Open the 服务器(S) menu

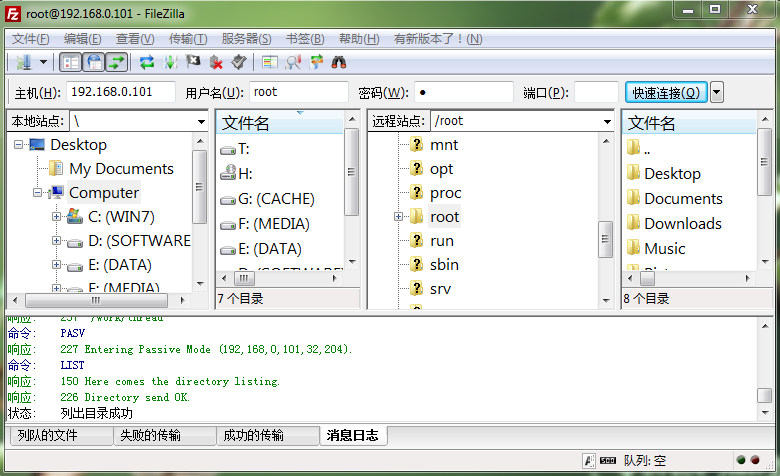pos(246,39)
